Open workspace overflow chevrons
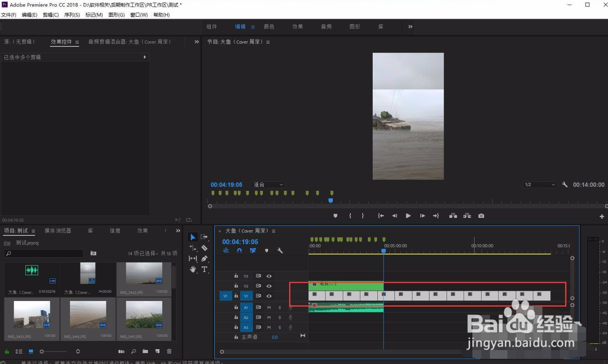Image resolution: width=608 pixels, height=364 pixels. pyautogui.click(x=410, y=27)
